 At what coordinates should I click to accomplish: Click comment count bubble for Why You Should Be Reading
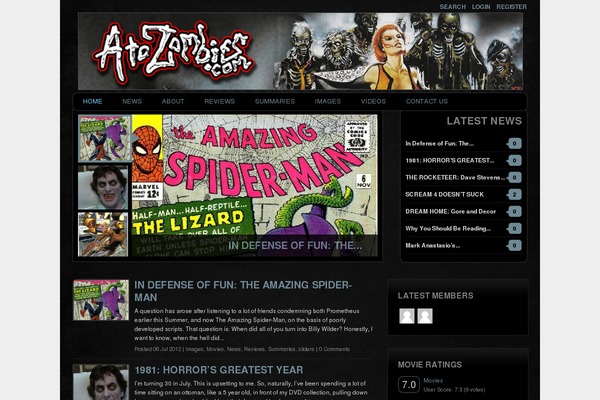514,229
